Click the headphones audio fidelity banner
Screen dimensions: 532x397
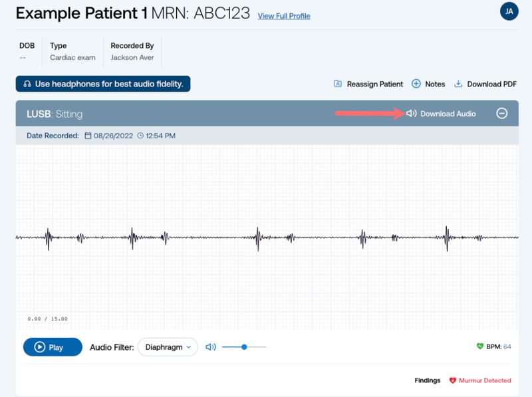coord(103,84)
